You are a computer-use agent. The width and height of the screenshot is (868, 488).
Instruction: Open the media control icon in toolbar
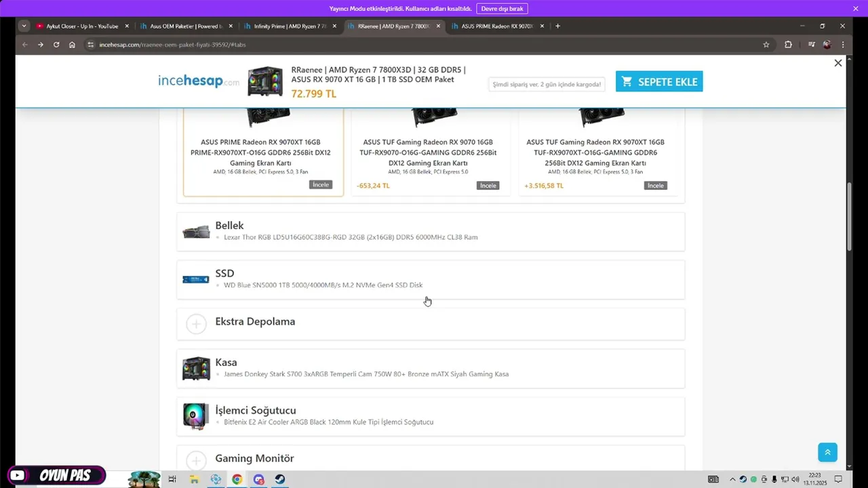[x=812, y=45]
